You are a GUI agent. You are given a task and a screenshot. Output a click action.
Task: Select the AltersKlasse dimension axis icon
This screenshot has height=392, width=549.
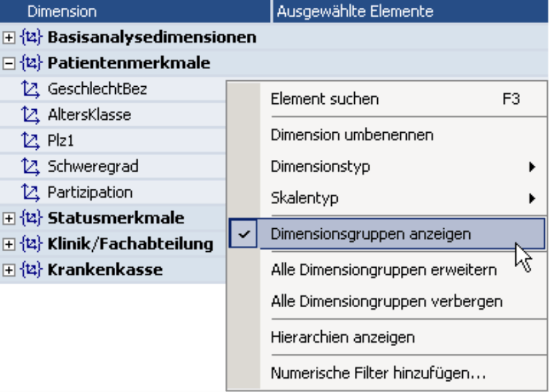(x=30, y=114)
